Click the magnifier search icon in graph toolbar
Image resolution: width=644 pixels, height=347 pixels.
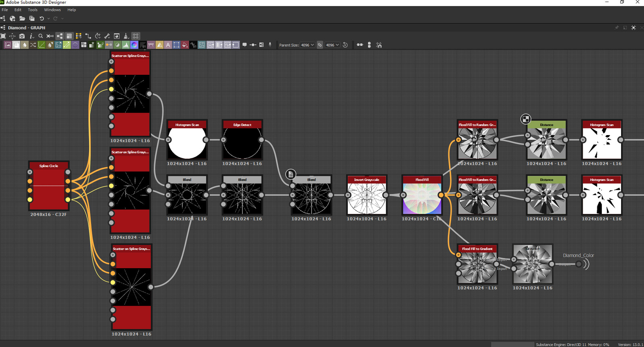coord(40,36)
